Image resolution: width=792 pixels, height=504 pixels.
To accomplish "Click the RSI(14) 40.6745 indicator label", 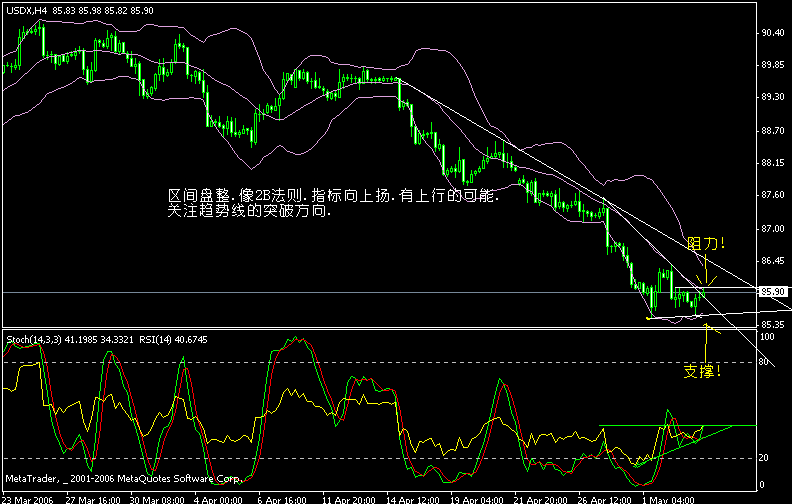I will (172, 340).
